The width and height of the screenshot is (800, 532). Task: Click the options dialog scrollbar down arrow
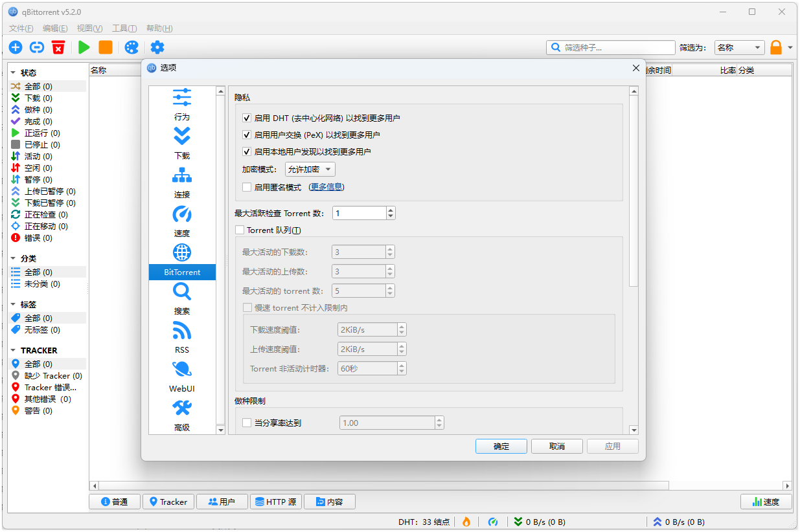[634, 430]
